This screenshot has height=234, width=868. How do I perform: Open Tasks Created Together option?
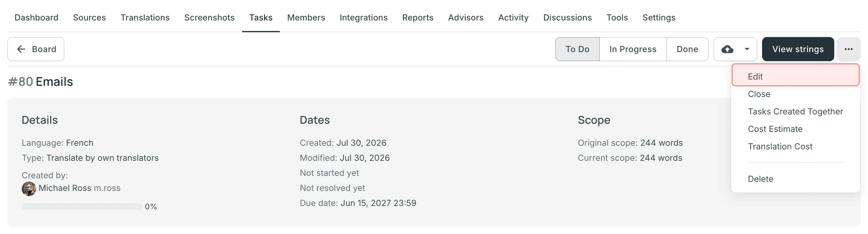(795, 111)
